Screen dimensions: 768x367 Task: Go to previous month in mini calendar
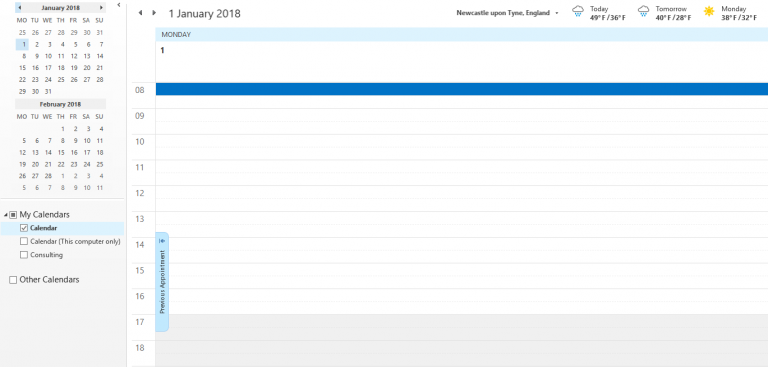(x=20, y=8)
